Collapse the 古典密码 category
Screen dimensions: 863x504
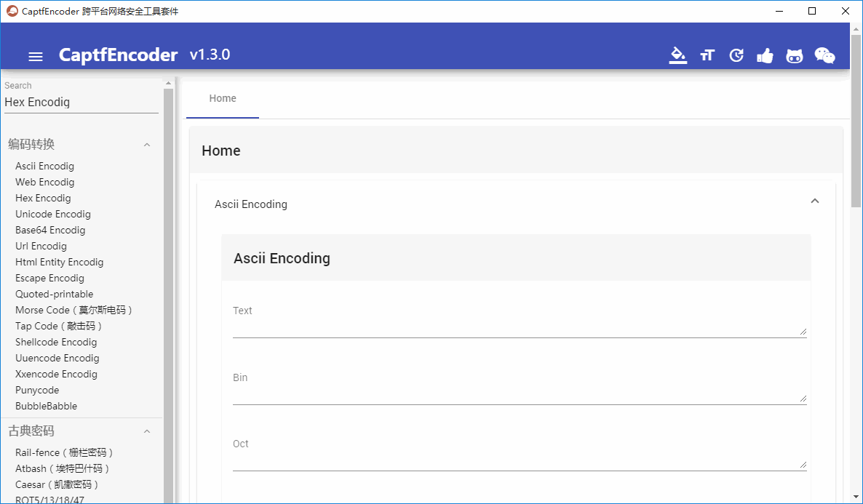pyautogui.click(x=147, y=431)
